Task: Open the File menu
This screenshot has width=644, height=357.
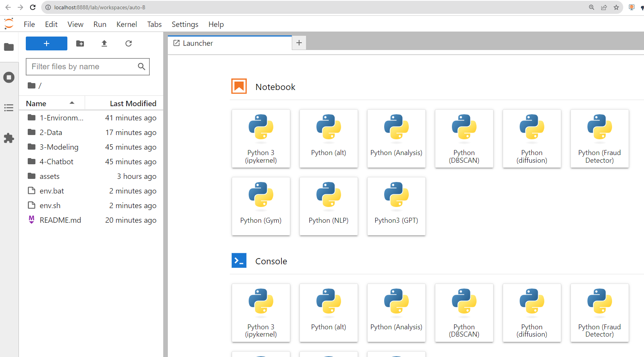Action: (29, 24)
